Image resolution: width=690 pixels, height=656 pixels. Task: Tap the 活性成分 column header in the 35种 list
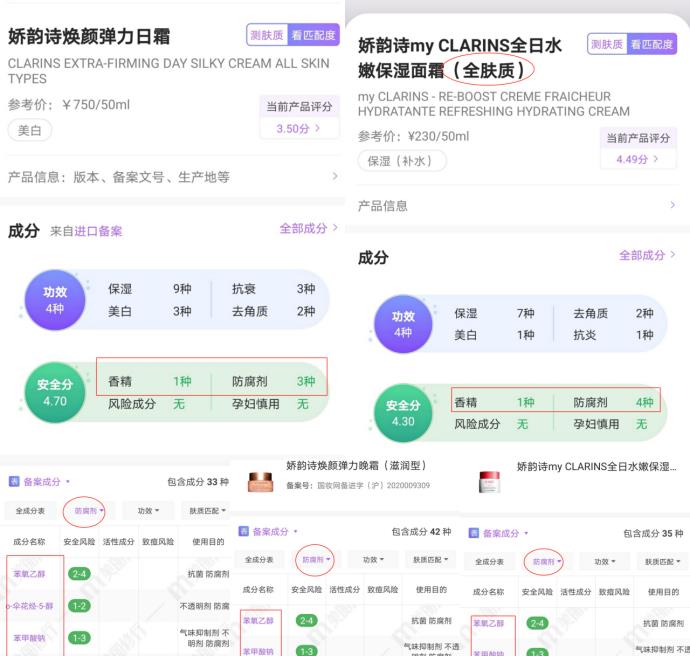[575, 592]
